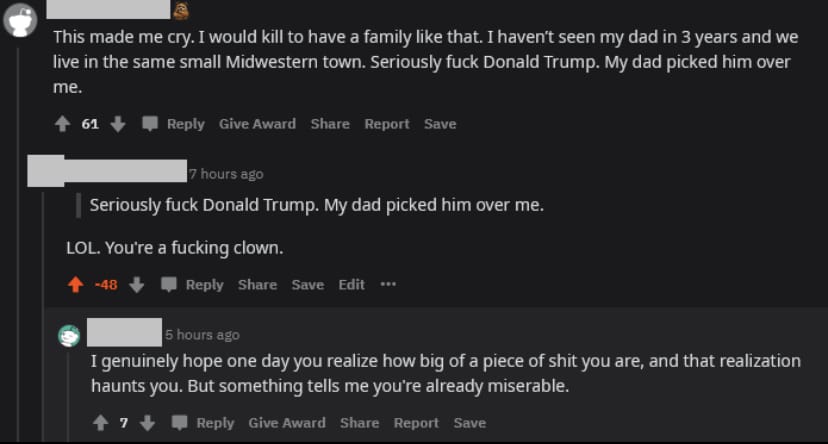Click the orange upvote arrow beside -48
The height and width of the screenshot is (444, 828).
(x=76, y=285)
